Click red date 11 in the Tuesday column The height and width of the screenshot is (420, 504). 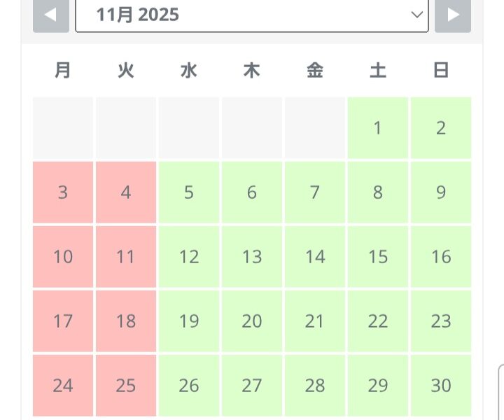pos(126,257)
